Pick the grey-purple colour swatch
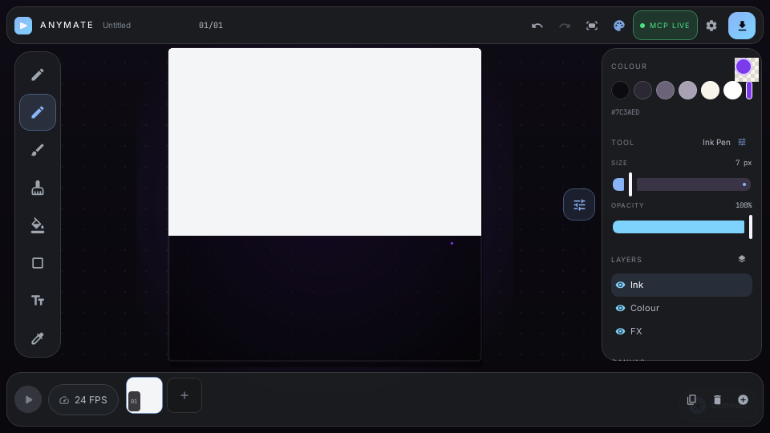The width and height of the screenshot is (770, 433). [x=665, y=90]
